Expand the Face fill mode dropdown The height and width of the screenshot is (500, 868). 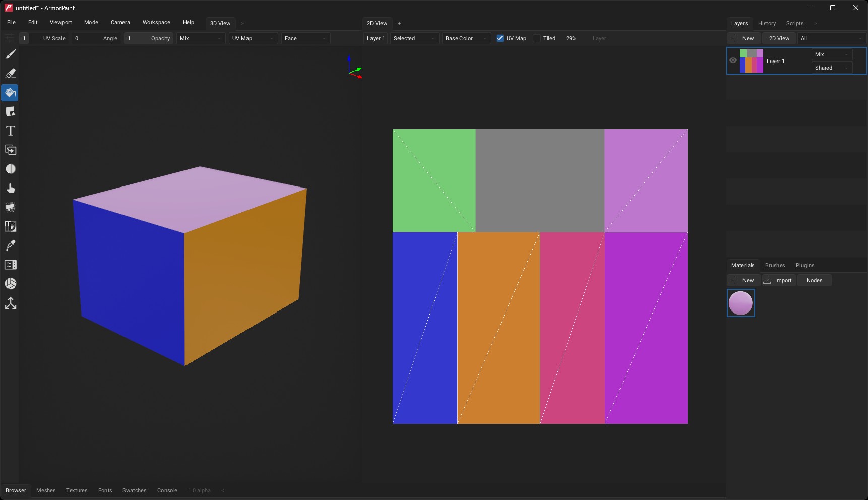point(305,38)
